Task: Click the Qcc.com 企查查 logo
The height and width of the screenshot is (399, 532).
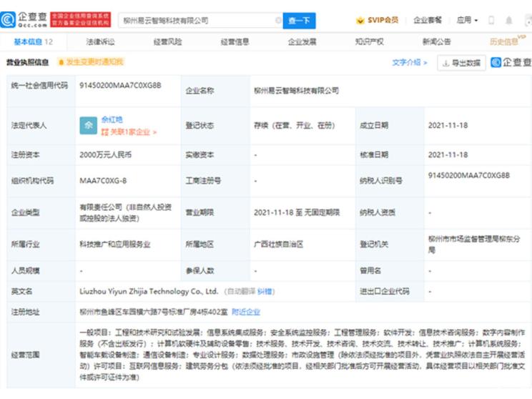Action: click(x=27, y=20)
